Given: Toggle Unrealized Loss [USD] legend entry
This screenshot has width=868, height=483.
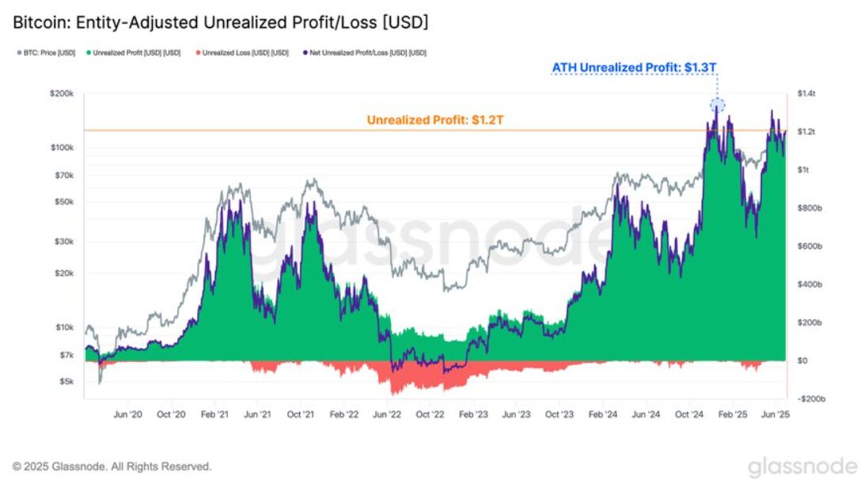Looking at the screenshot, I should click(x=242, y=53).
